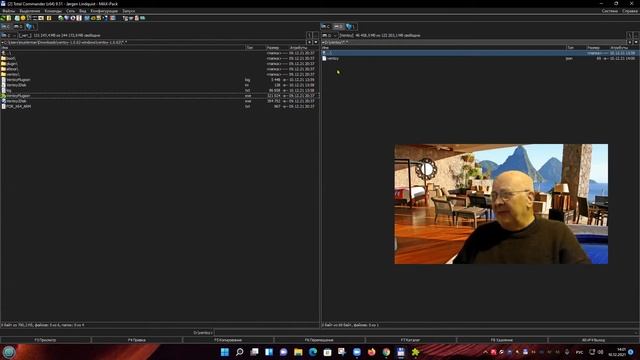Open right panel directory history arrow
640x360 pixels.
pos(636,42)
